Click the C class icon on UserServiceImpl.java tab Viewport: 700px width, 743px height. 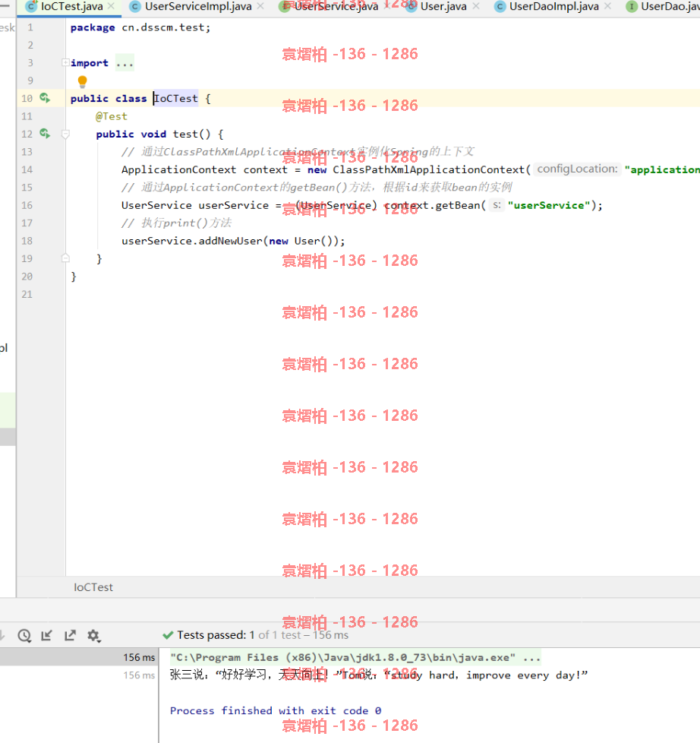pyautogui.click(x=135, y=7)
